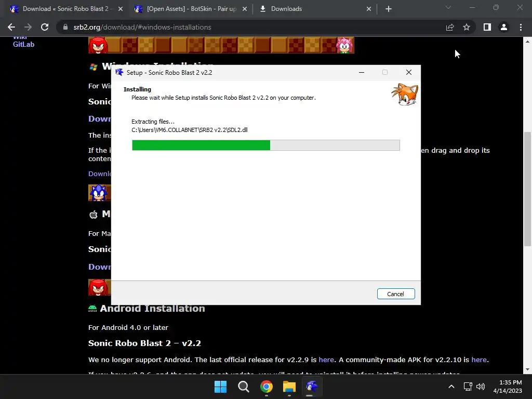This screenshot has height=399, width=532.
Task: Switch to the Download « Sonic Robo Blast 2 tab
Action: coord(66,9)
